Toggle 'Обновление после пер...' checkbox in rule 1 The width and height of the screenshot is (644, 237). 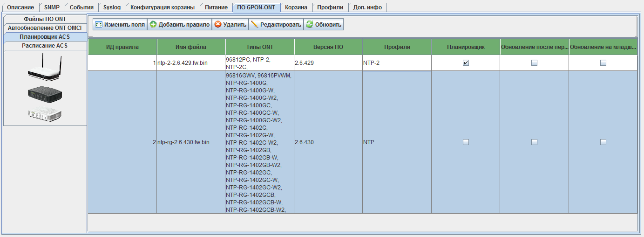click(534, 63)
